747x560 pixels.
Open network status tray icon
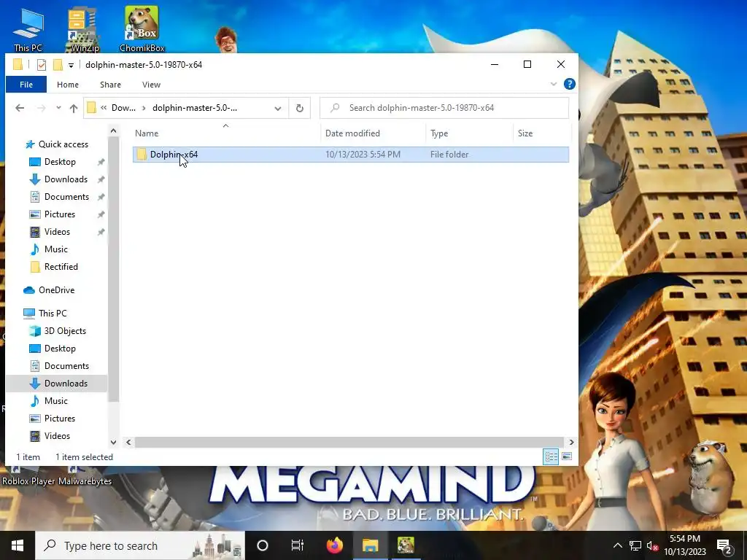(635, 545)
